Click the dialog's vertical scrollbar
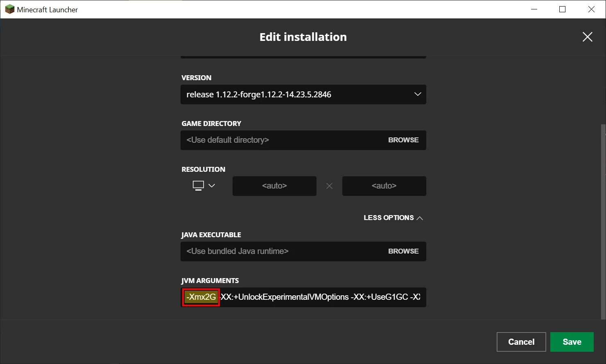The image size is (606, 364). click(x=603, y=221)
